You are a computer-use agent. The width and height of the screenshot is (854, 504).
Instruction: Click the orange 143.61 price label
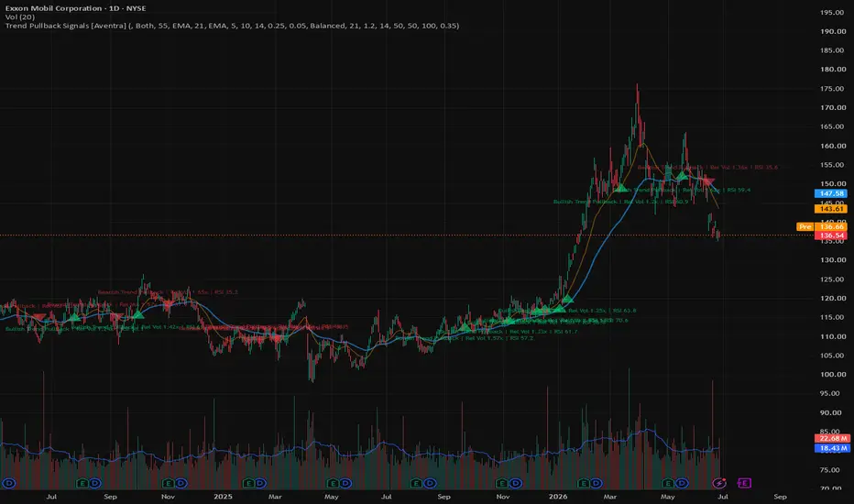830,209
